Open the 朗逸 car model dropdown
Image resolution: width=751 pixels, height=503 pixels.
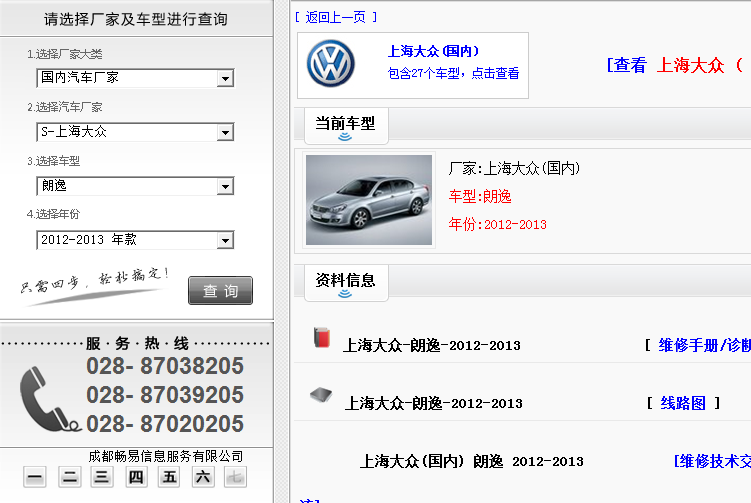click(135, 186)
